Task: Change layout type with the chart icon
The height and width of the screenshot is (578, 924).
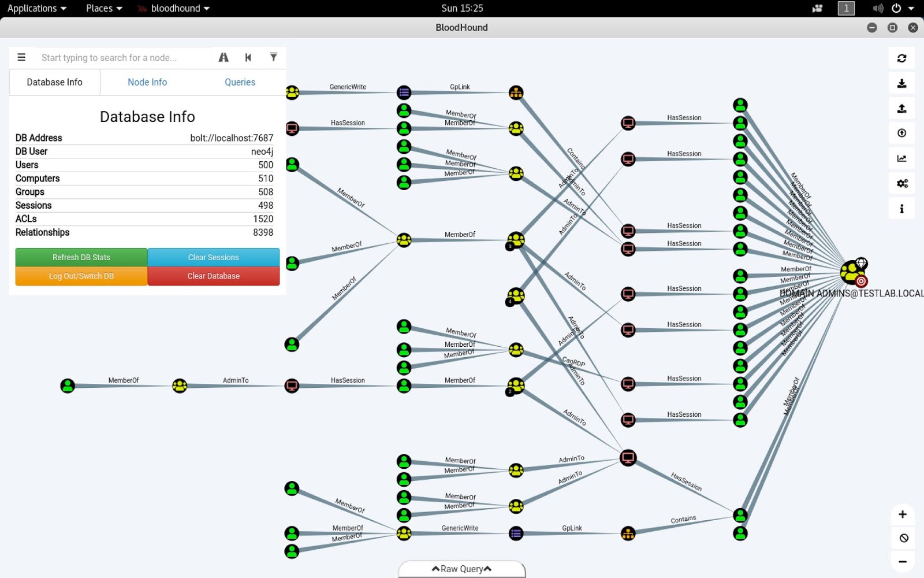Action: [x=901, y=158]
